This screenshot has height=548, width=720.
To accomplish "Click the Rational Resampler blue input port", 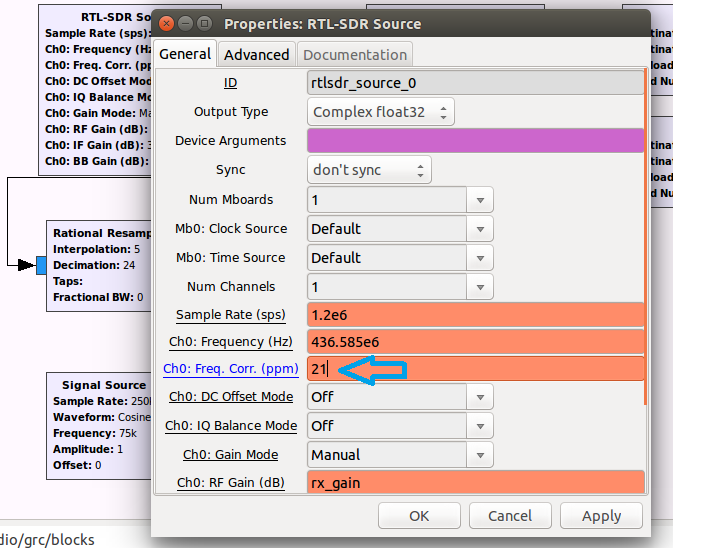I will tap(41, 265).
